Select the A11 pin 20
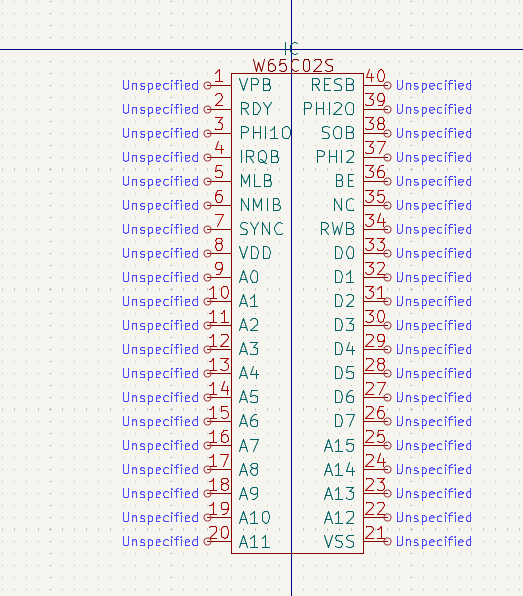This screenshot has width=523, height=596. 217,542
